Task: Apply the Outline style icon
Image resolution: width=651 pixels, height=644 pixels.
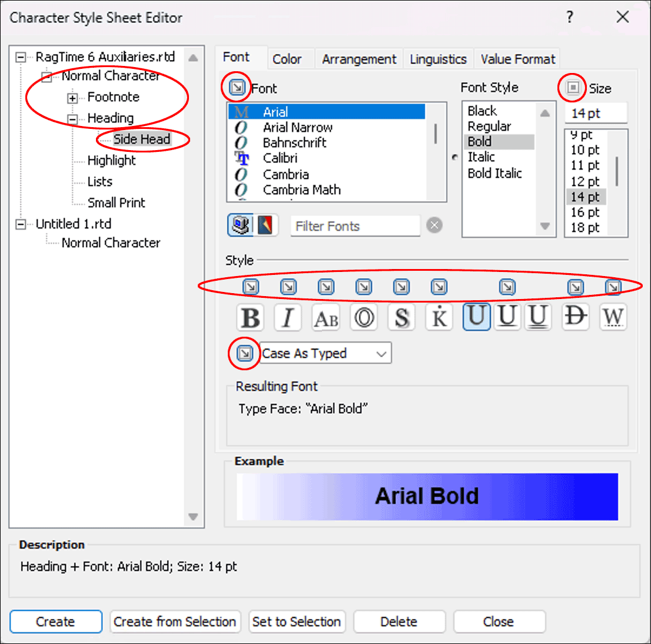Action: point(364,318)
